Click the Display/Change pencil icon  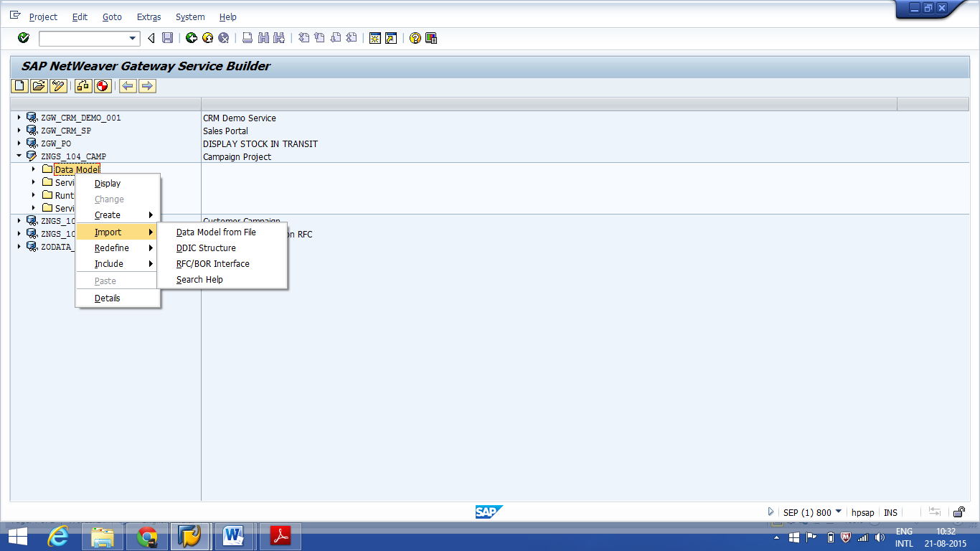[58, 85]
